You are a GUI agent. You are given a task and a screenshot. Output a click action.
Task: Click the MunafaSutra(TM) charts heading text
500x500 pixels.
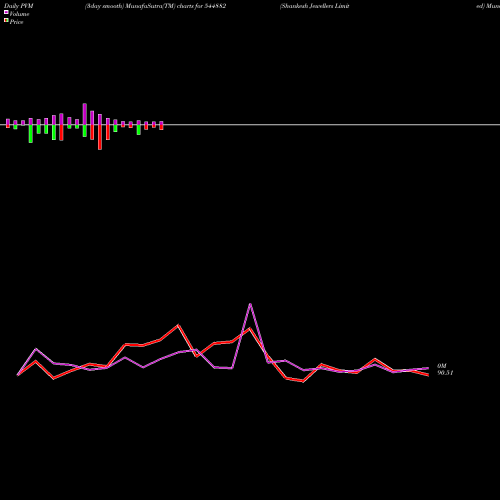(x=155, y=6)
